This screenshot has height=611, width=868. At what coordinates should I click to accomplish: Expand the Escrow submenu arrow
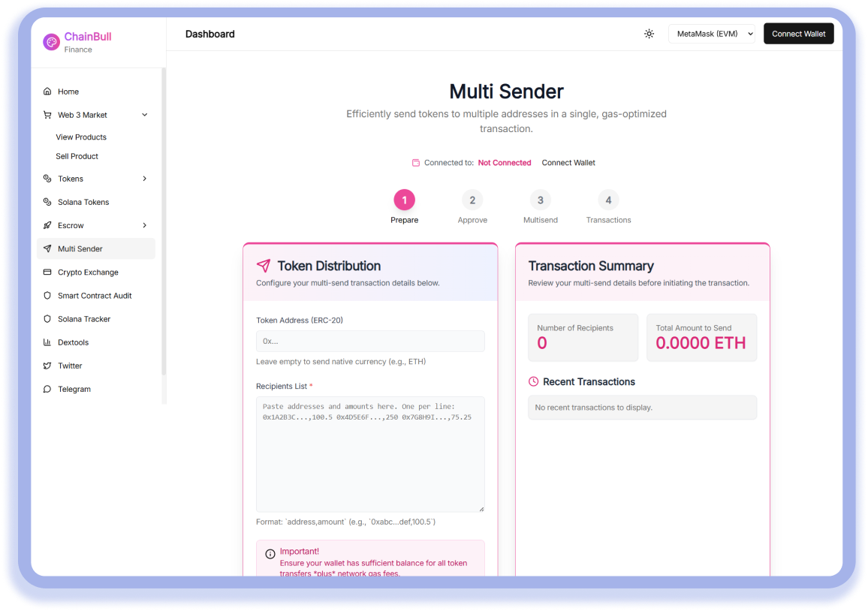click(x=145, y=225)
